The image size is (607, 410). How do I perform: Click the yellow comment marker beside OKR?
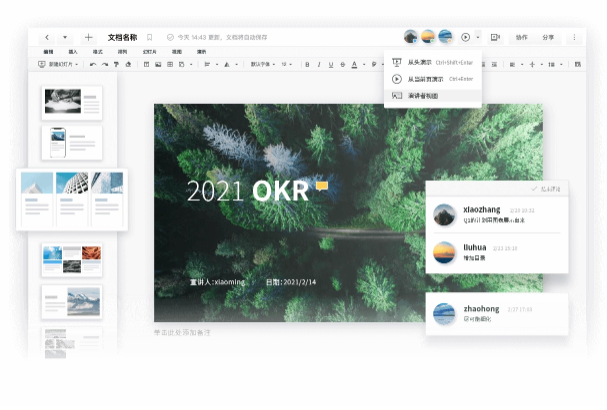pyautogui.click(x=322, y=186)
